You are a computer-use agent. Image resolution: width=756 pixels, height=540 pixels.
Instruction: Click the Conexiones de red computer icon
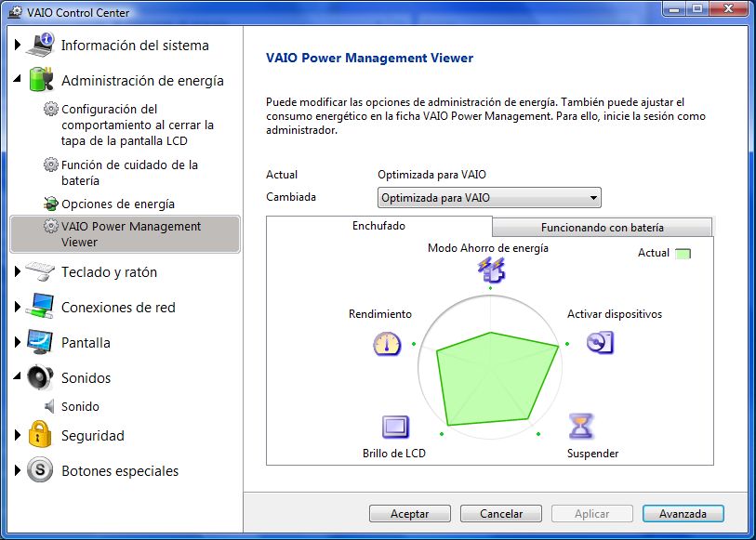[40, 307]
